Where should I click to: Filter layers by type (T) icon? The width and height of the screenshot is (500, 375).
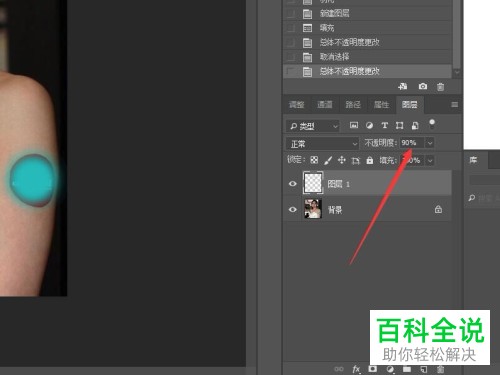click(384, 125)
